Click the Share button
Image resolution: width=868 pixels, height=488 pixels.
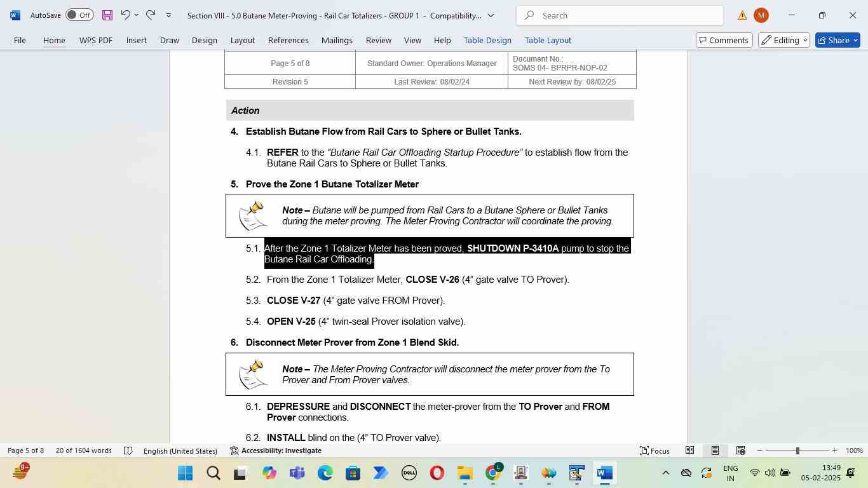[x=837, y=40]
